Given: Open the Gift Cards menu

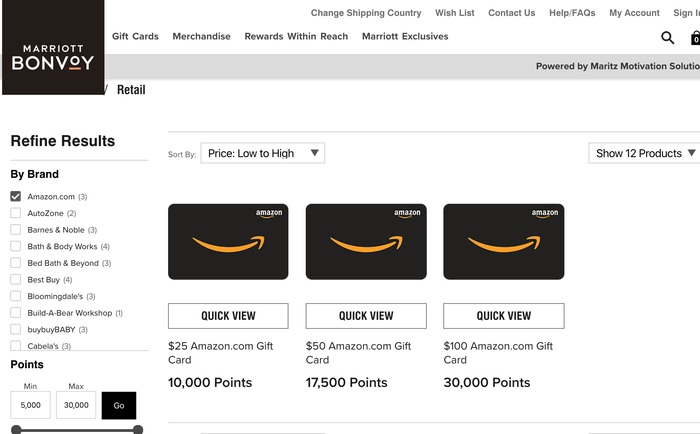Looking at the screenshot, I should (135, 36).
